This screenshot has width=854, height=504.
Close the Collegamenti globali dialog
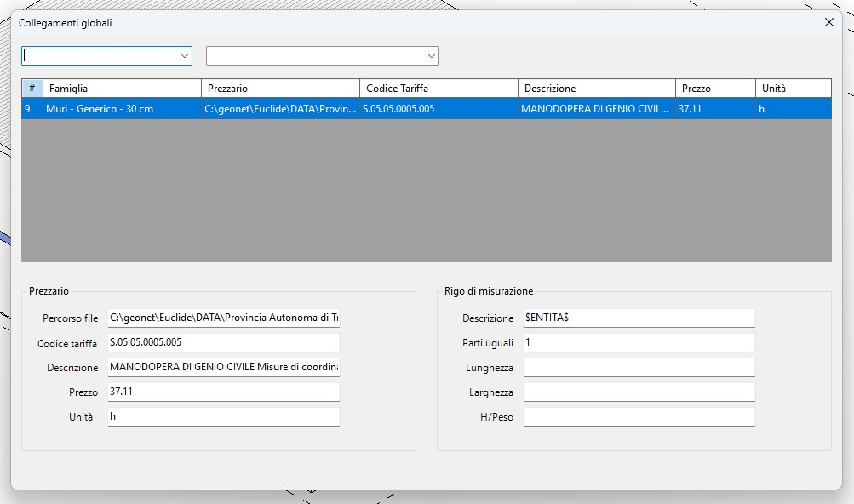point(828,23)
